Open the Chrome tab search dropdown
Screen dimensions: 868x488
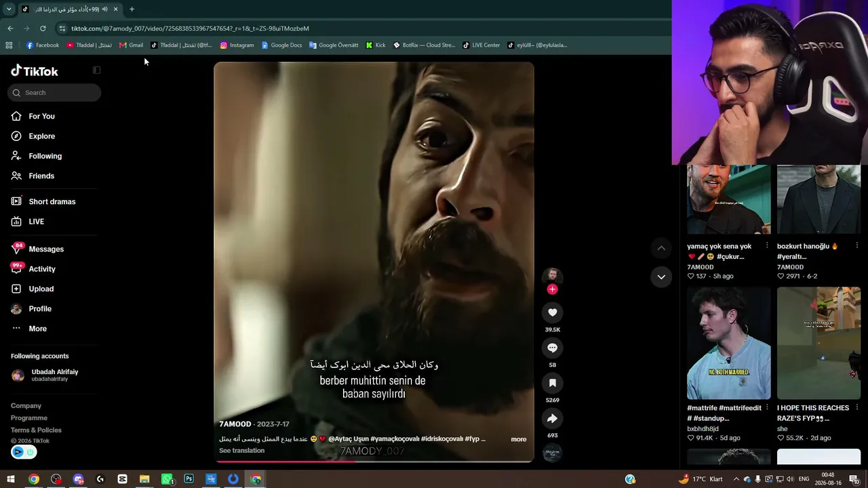click(9, 9)
